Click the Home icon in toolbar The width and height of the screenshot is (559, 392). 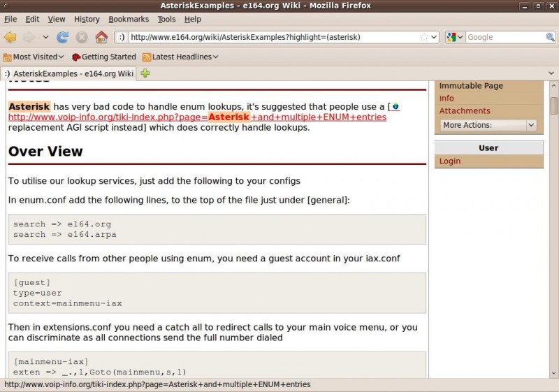[101, 37]
